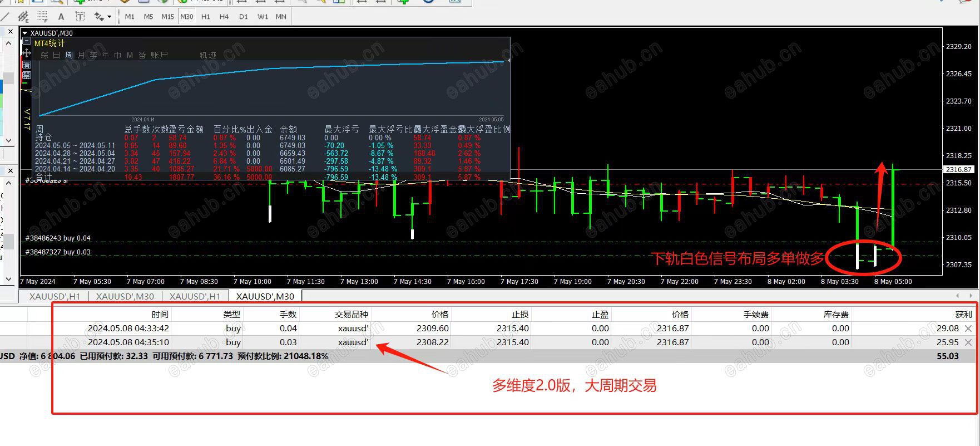Close the 0.04 lot buy order
The width and height of the screenshot is (980, 446).
pos(968,329)
